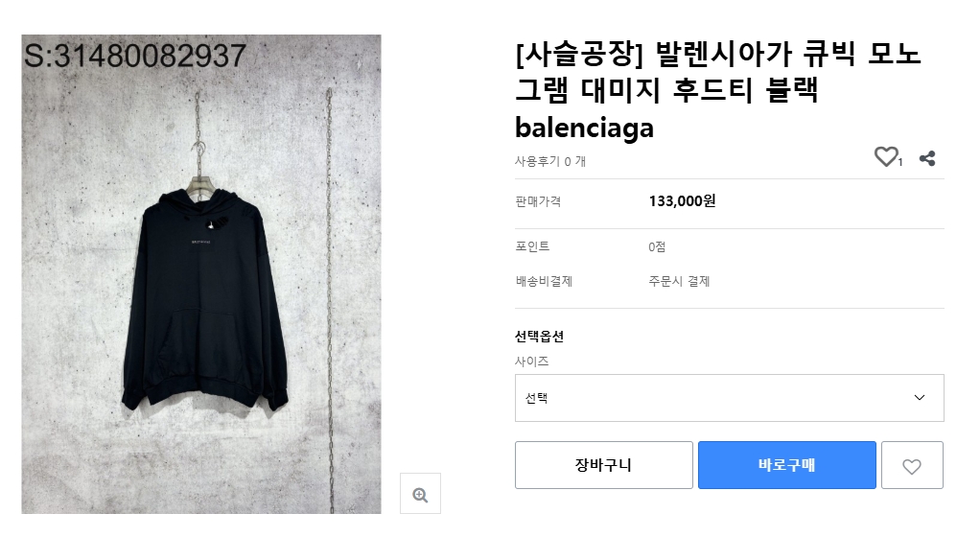Click the 0점 points value
This screenshot has width=980, height=537.
(x=657, y=246)
